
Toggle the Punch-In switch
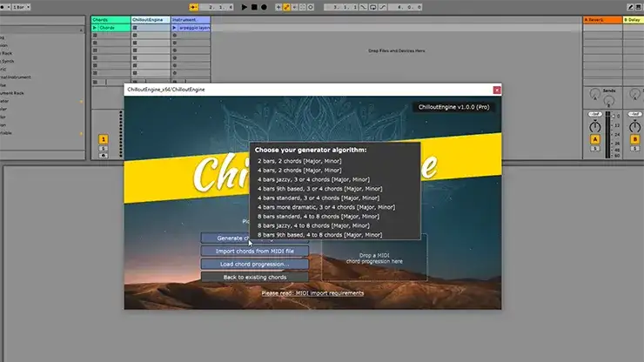coord(364,7)
